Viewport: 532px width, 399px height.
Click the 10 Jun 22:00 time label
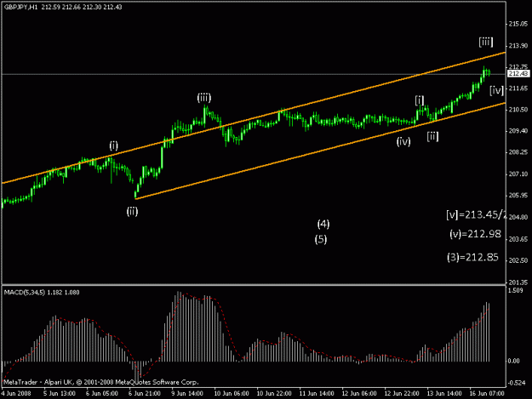(274, 394)
